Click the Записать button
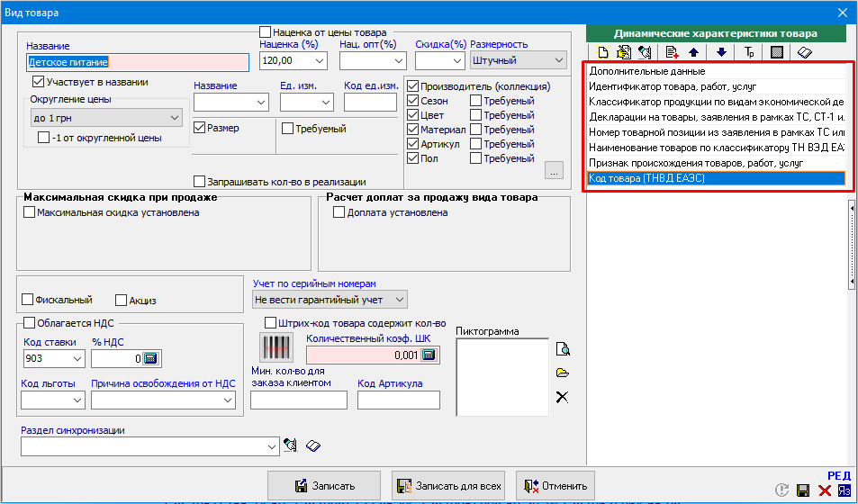 pos(324,485)
